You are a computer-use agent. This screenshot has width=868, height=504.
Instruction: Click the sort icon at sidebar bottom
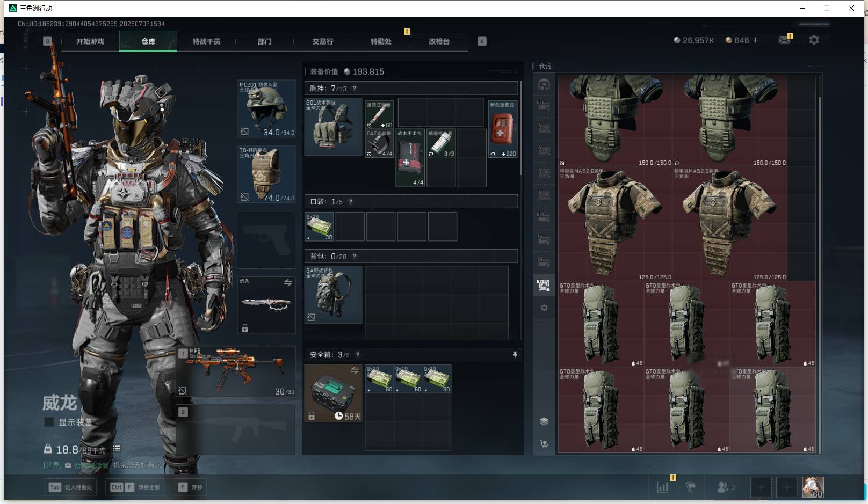tap(544, 444)
